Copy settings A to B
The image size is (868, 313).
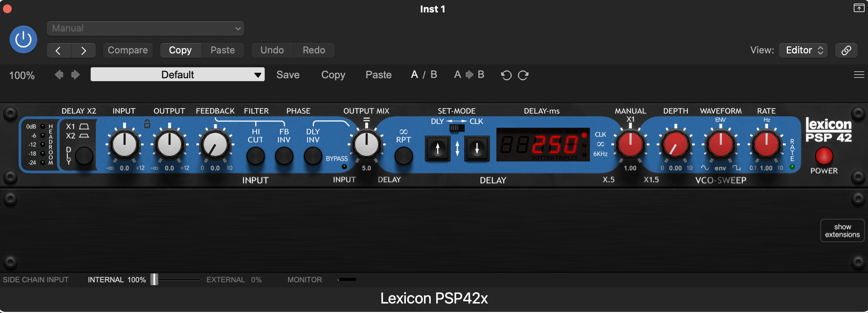(469, 75)
